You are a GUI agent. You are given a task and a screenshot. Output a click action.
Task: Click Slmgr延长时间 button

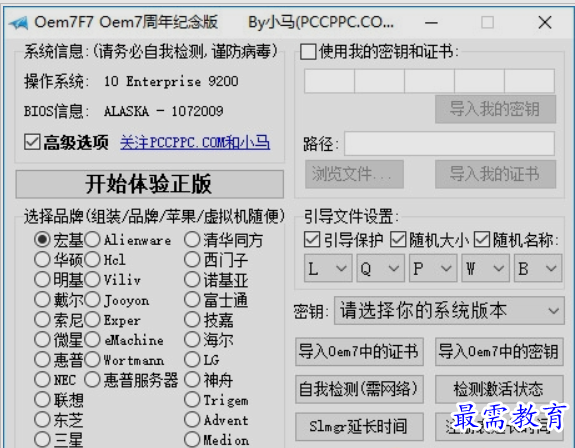(359, 426)
